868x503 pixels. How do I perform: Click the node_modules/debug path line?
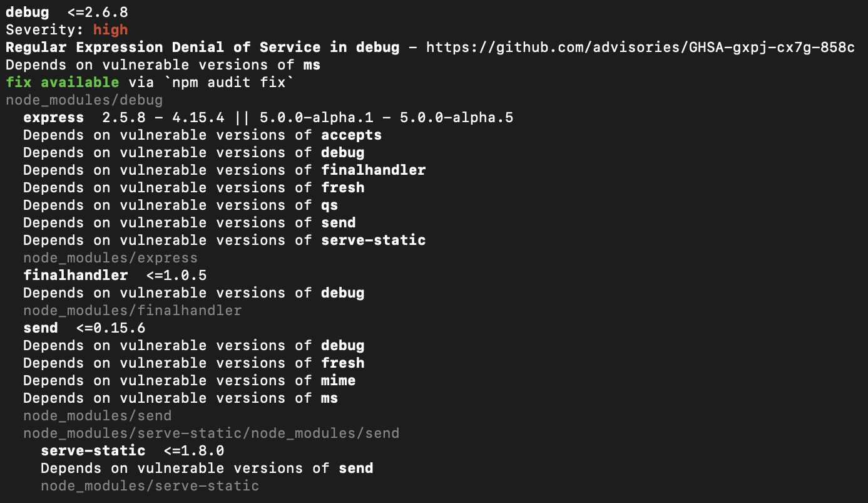[84, 100]
